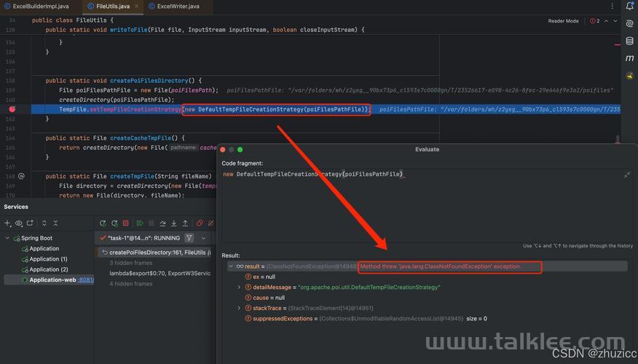Add service with the plus icon
638x364 pixels.
[7, 223]
